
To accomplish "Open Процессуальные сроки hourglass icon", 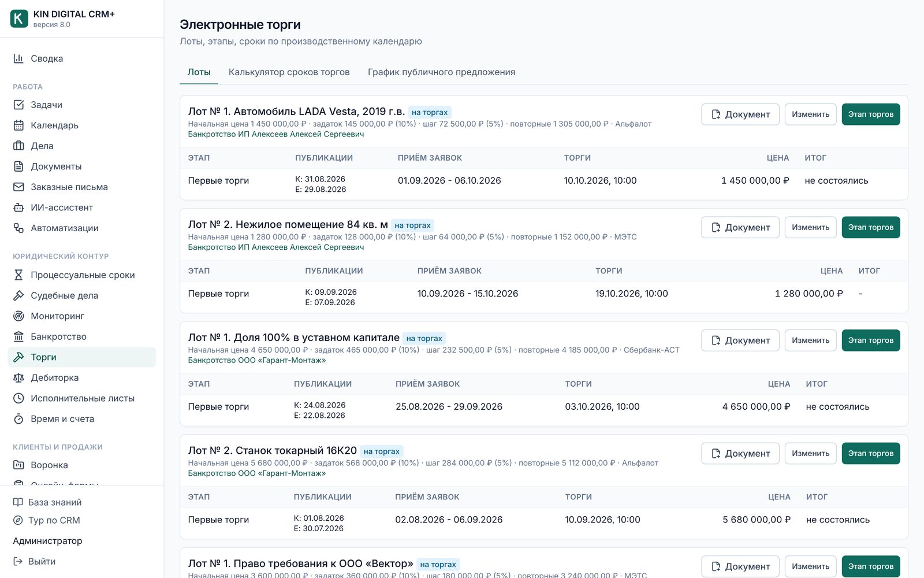I will pos(18,275).
